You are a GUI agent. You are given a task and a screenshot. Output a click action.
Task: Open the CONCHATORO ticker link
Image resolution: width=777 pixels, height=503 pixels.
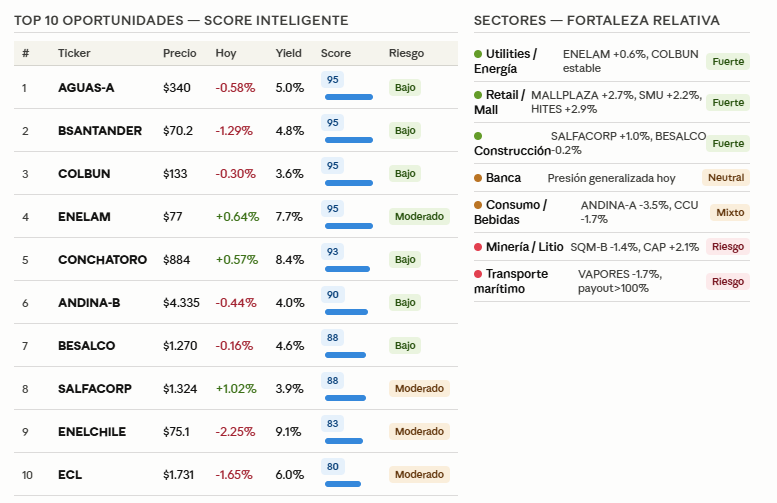[x=103, y=260]
